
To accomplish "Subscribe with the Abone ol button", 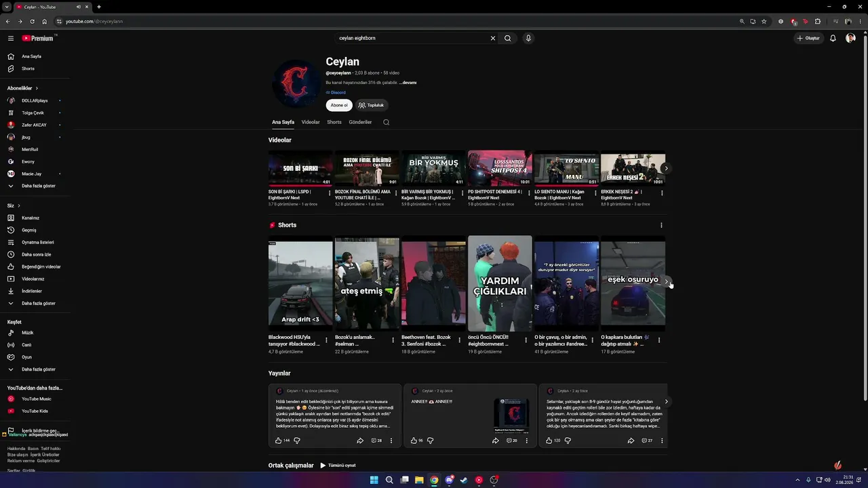I will 339,105.
